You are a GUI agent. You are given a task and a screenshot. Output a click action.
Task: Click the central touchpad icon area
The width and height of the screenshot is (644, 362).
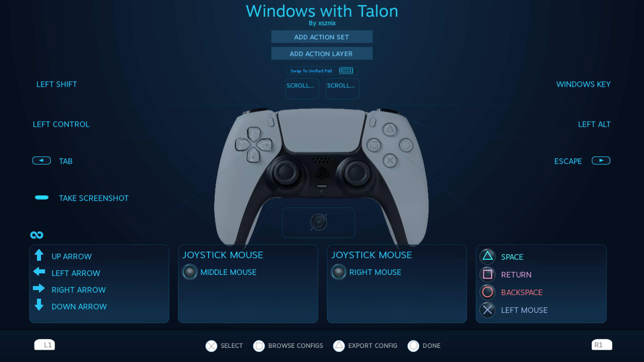click(x=318, y=222)
